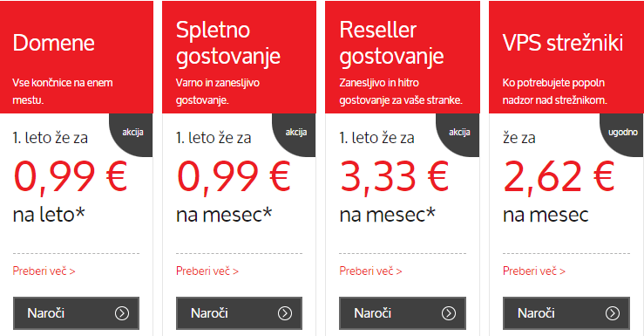
Task: Order VPS strežniki with the Naroči button
Action: tap(566, 313)
